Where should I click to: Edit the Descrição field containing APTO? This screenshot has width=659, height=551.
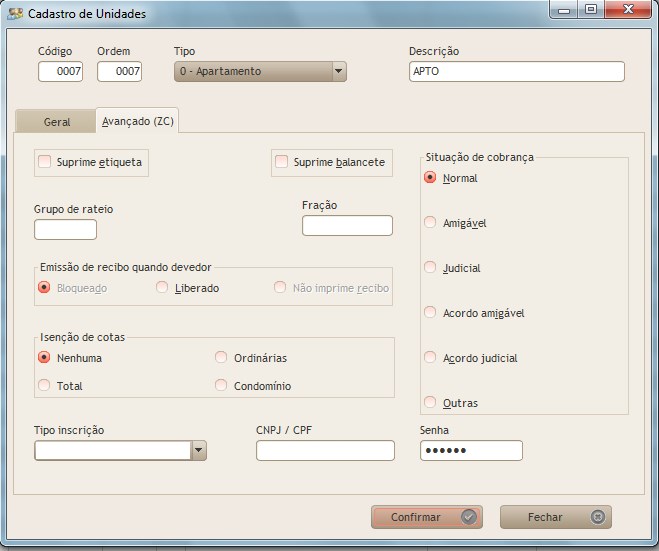point(517,71)
